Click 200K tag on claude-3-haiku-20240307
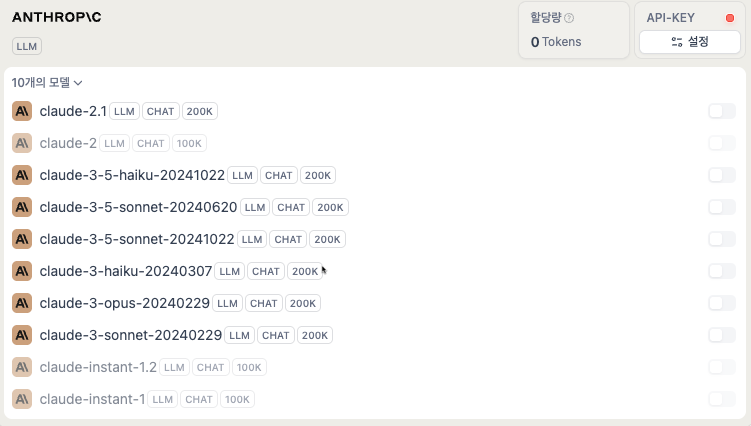 coord(305,271)
